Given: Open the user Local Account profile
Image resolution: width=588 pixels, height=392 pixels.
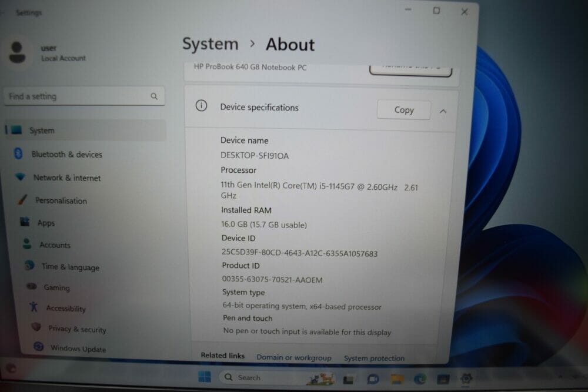Looking at the screenshot, I should tap(47, 53).
